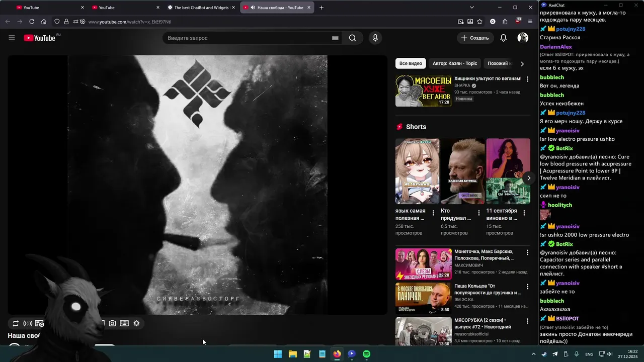Open the Windows Start menu
644x362 pixels.
coord(278,354)
